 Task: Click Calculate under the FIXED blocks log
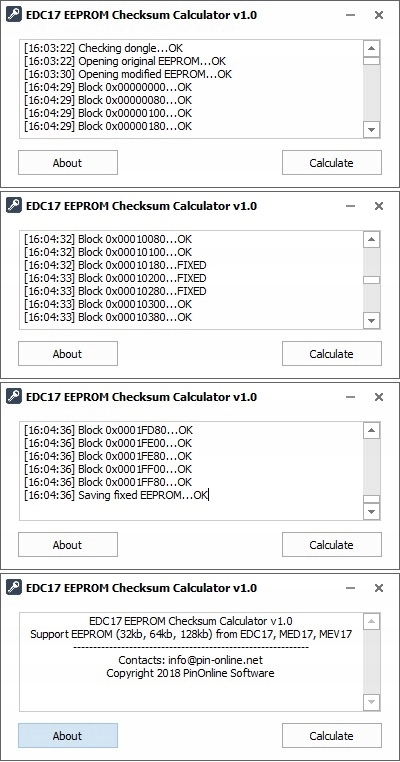coord(331,354)
